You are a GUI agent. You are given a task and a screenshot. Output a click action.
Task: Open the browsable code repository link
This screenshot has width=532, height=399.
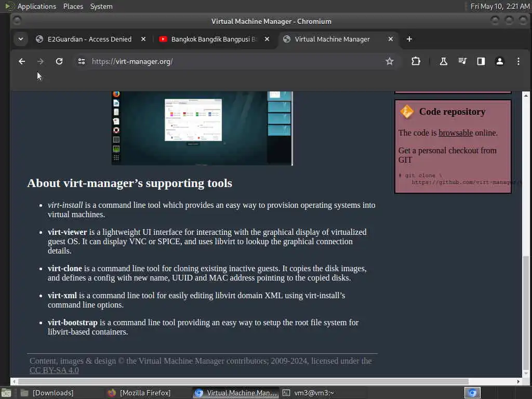(x=455, y=132)
